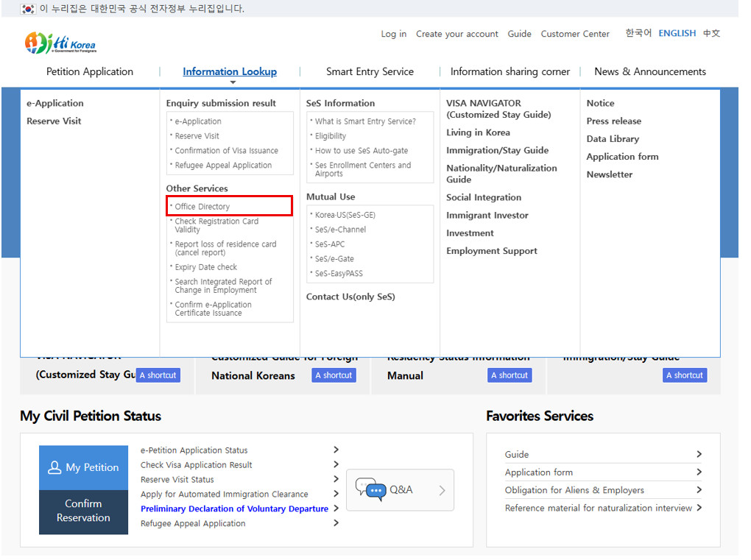751x560 pixels.
Task: Click the Log in link
Action: coord(393,34)
